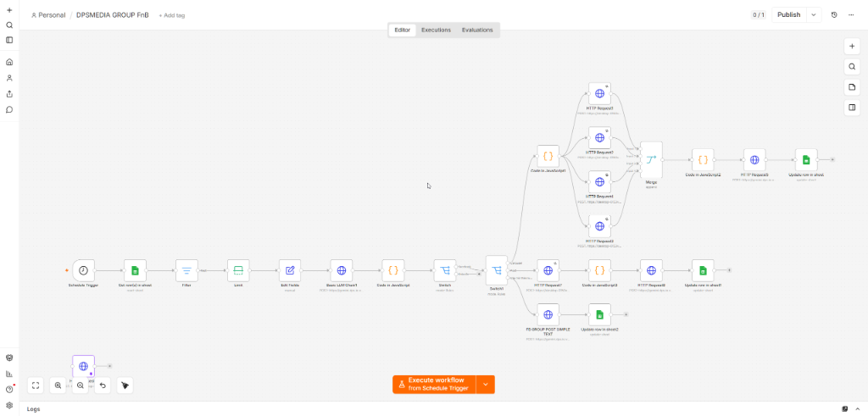The width and height of the screenshot is (868, 416).
Task: Click the Publish button
Action: click(x=789, y=15)
